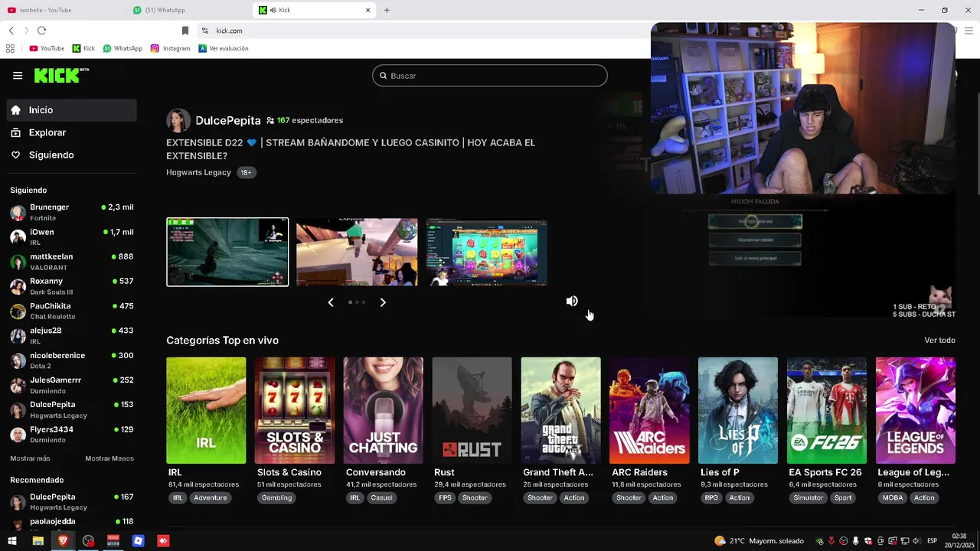The image size is (980, 551).
Task: Open the hamburger sidebar menu
Action: [x=18, y=75]
